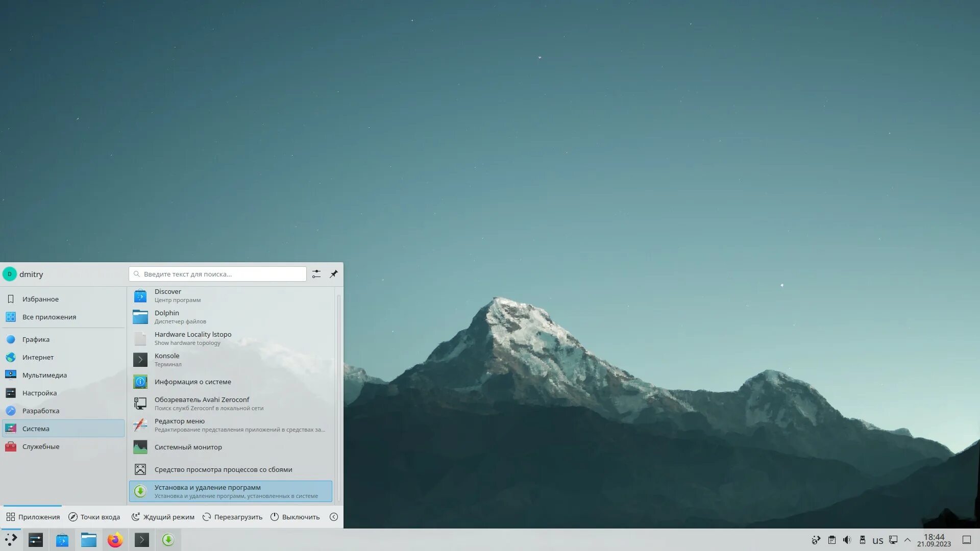Expand hidden system tray icons arrow

908,540
